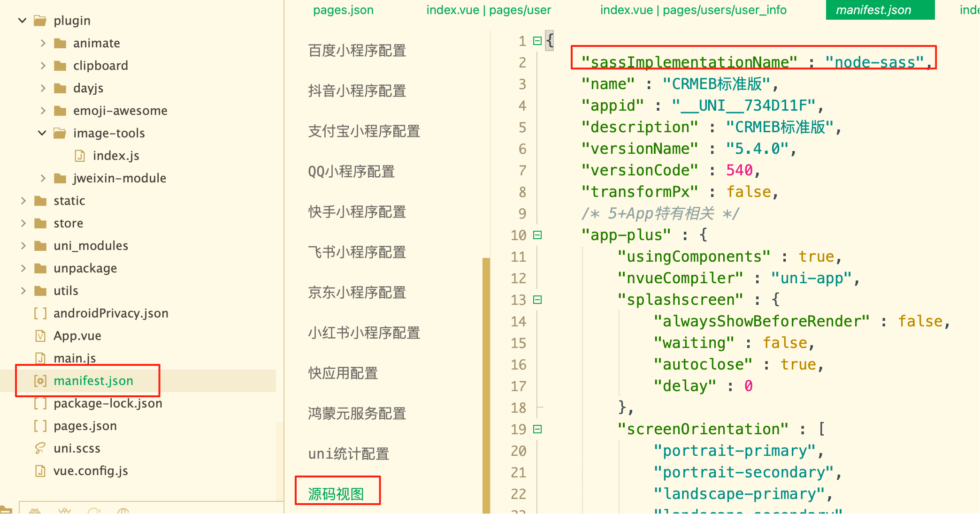Screen dimensions: 980x514
Task: Select the manifest.json editor tab
Action: [880, 10]
